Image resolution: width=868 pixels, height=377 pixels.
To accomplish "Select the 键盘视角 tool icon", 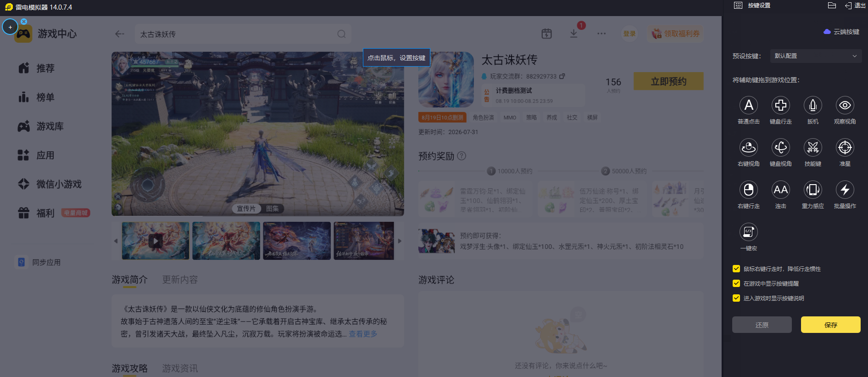I will tap(781, 148).
